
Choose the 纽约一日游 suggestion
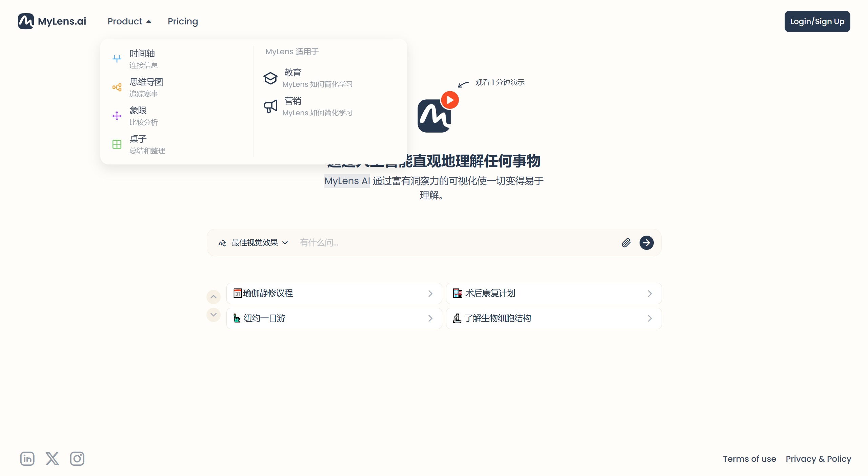pyautogui.click(x=334, y=318)
